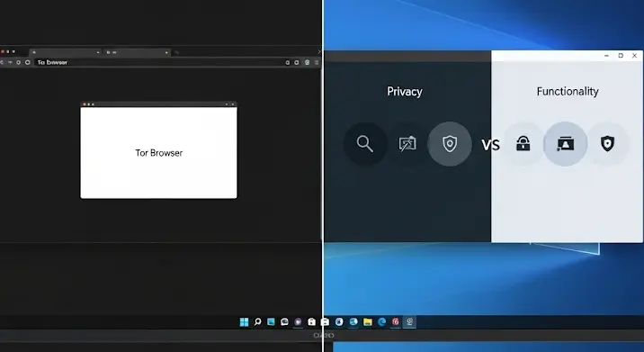
Task: Click the Privacy heading
Action: pos(405,91)
